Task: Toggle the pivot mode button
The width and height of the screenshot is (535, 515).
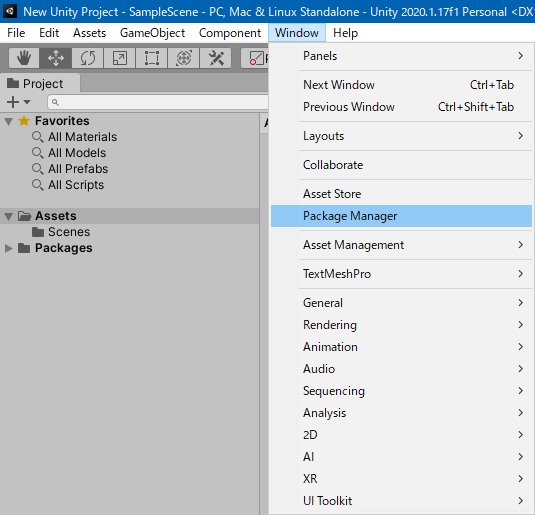Action: [x=255, y=58]
